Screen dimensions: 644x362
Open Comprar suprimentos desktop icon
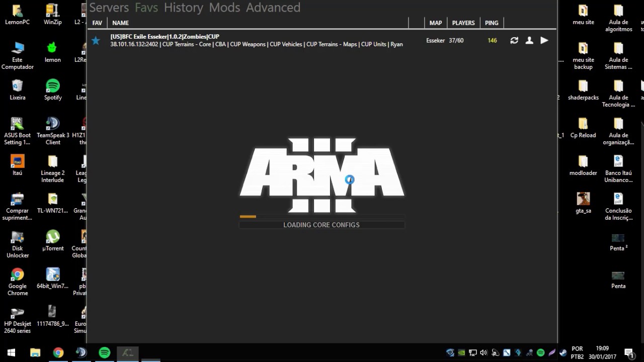[18, 207]
